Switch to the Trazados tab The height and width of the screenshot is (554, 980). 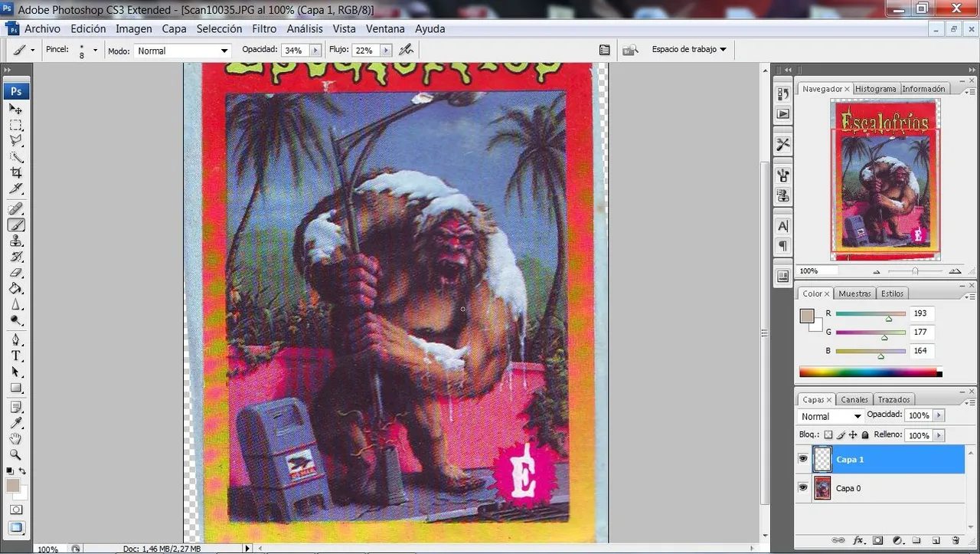pos(893,399)
